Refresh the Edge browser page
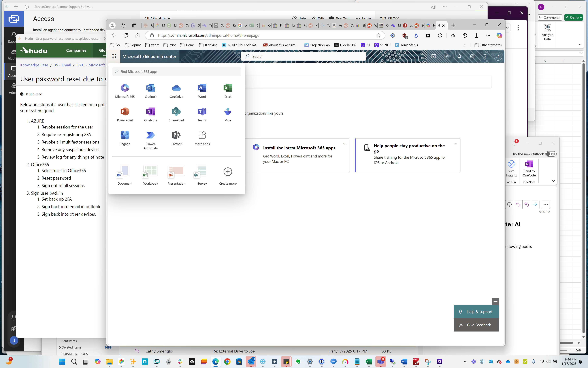The height and width of the screenshot is (368, 588). click(126, 35)
